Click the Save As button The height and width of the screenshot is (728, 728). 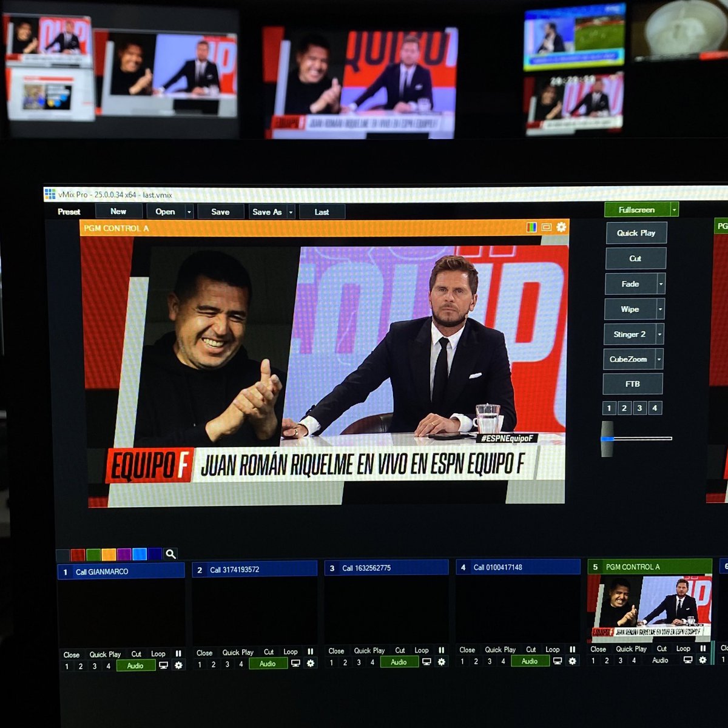(267, 212)
